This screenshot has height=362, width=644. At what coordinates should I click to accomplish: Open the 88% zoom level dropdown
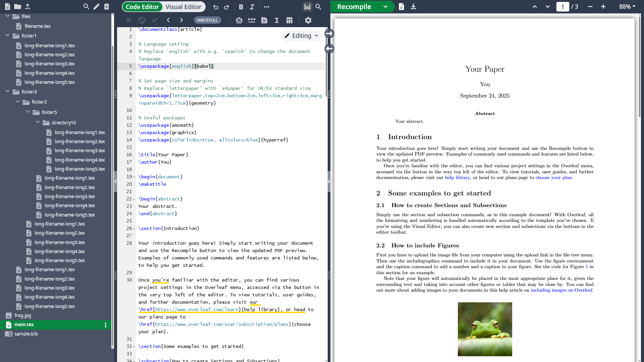click(627, 7)
